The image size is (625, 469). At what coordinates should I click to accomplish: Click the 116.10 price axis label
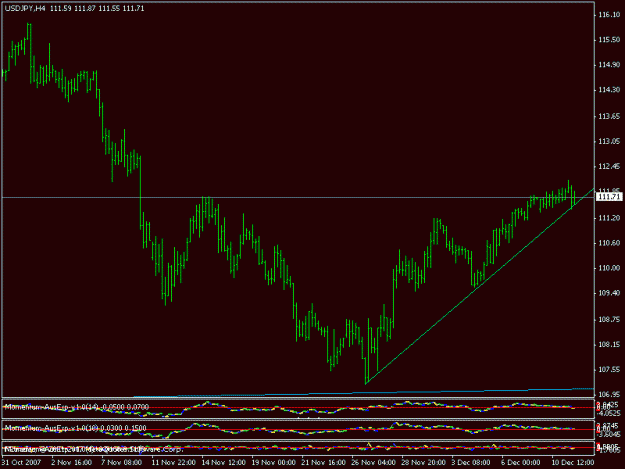609,15
